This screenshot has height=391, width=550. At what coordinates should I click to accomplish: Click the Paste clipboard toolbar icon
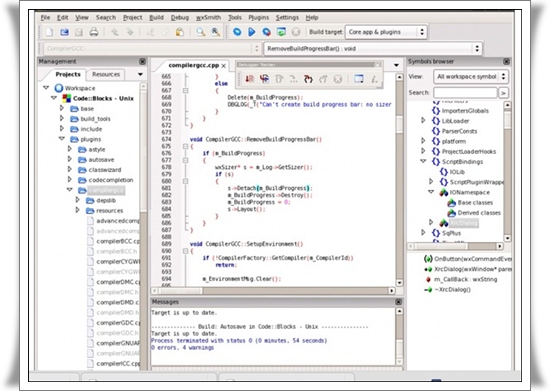tap(180, 32)
